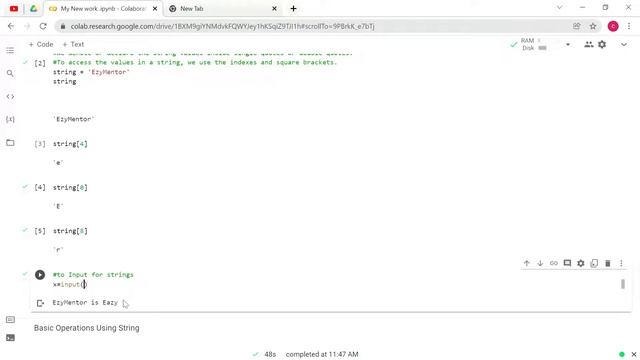Add a new Text cell
The width and height of the screenshot is (640, 360).
[x=73, y=44]
